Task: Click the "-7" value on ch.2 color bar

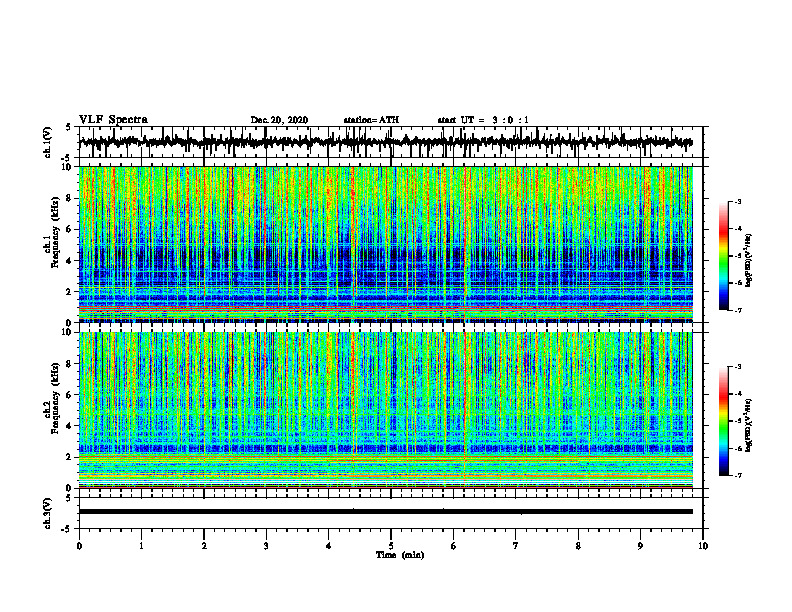Action: click(x=738, y=475)
